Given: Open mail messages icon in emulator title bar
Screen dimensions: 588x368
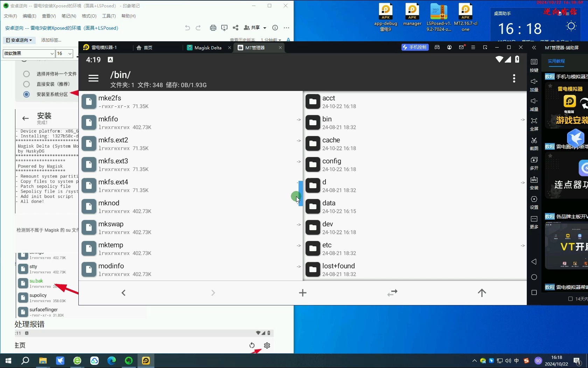Looking at the screenshot, I should pyautogui.click(x=461, y=47).
